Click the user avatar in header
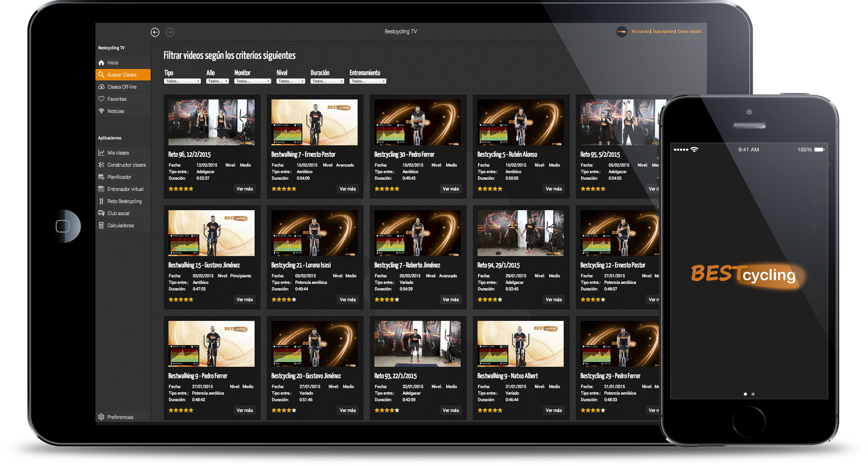Image resolution: width=868 pixels, height=466 pixels. click(x=622, y=32)
